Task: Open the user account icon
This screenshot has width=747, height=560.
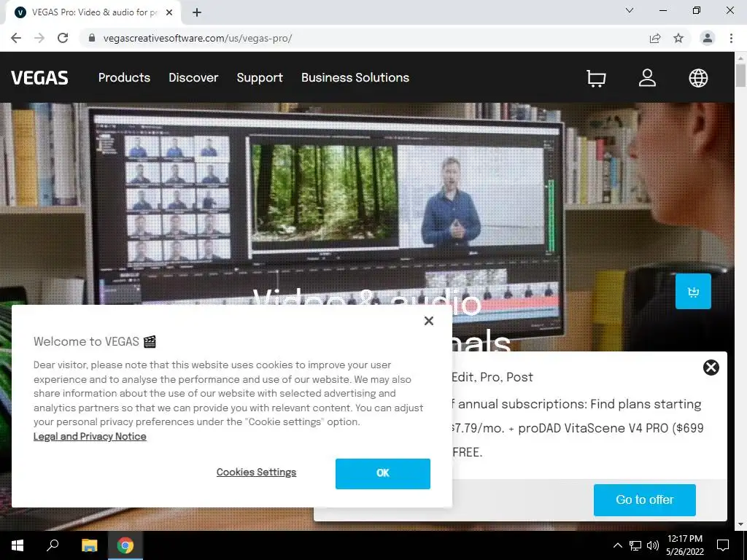Action: 647,77
